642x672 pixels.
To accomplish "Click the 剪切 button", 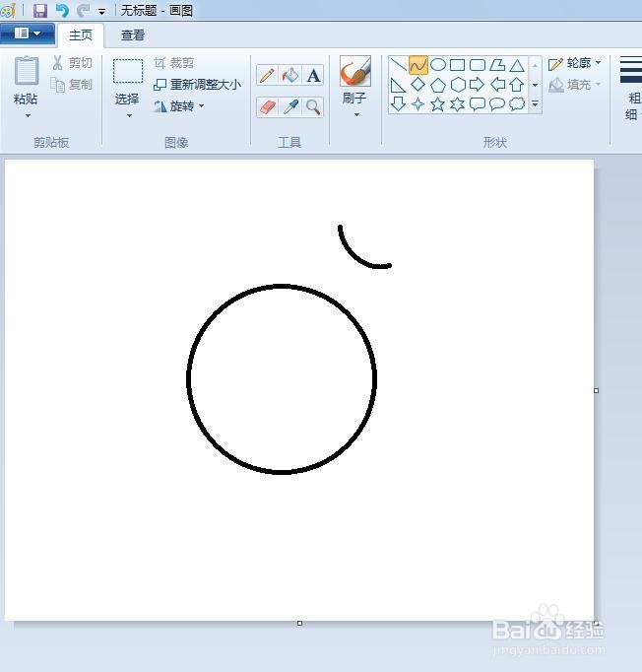I will tap(72, 63).
